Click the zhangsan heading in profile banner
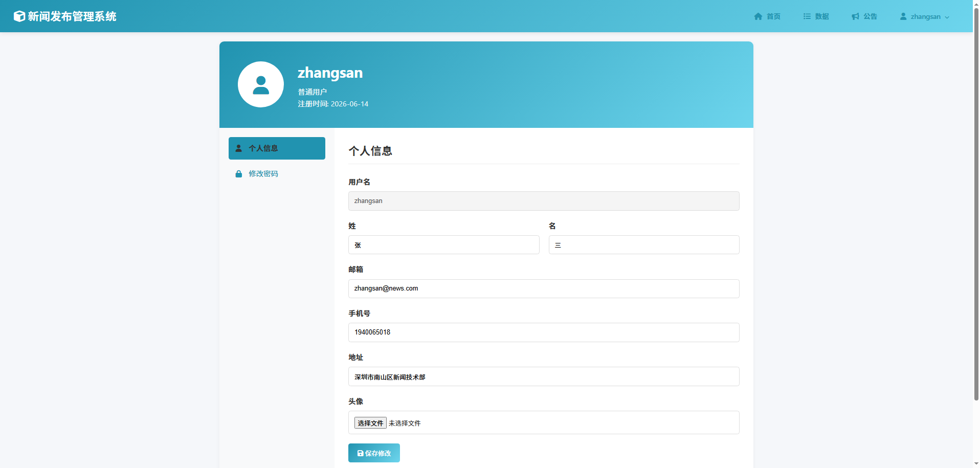Viewport: 980px width, 468px height. click(330, 73)
